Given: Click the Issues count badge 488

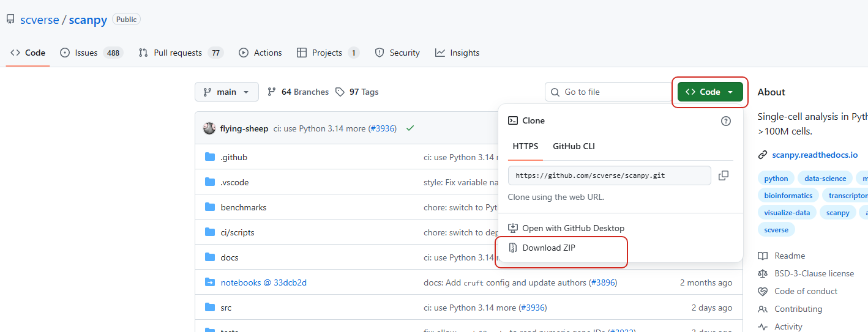Looking at the screenshot, I should tap(113, 53).
